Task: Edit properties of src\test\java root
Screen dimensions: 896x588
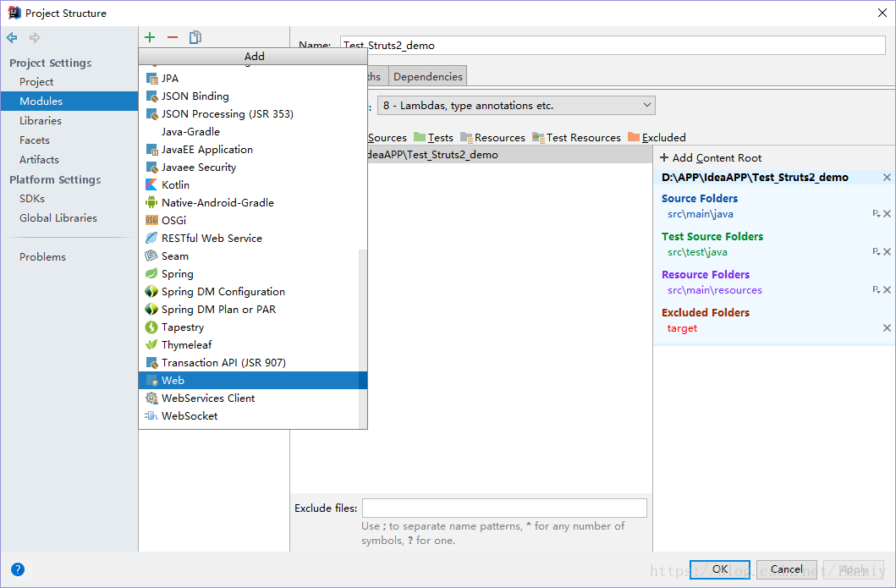Action: tap(876, 251)
